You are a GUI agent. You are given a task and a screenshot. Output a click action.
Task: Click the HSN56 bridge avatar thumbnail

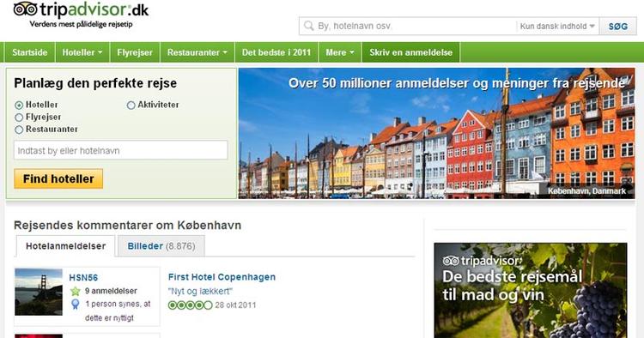pos(39,292)
